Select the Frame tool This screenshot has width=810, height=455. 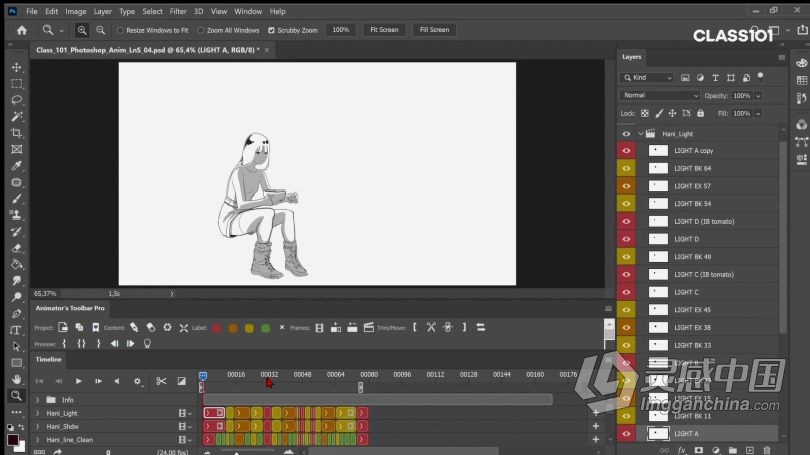click(17, 149)
